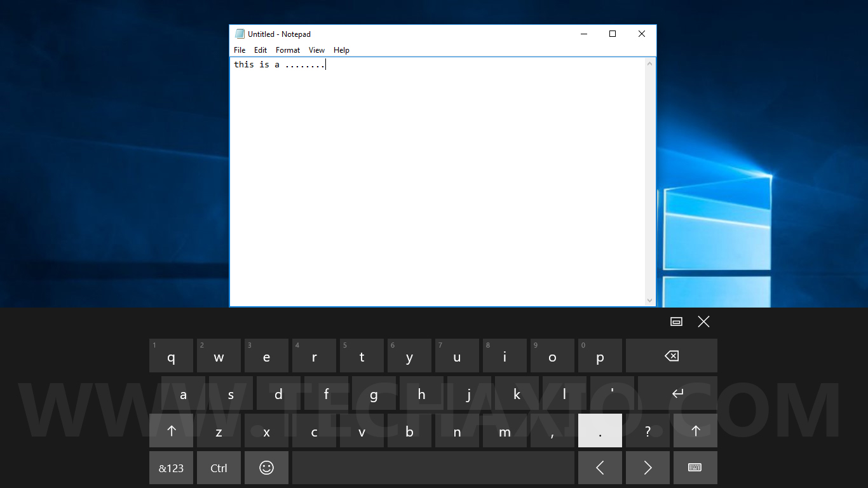Open the emoji picker on the touch keyboard
The image size is (868, 488).
[266, 468]
